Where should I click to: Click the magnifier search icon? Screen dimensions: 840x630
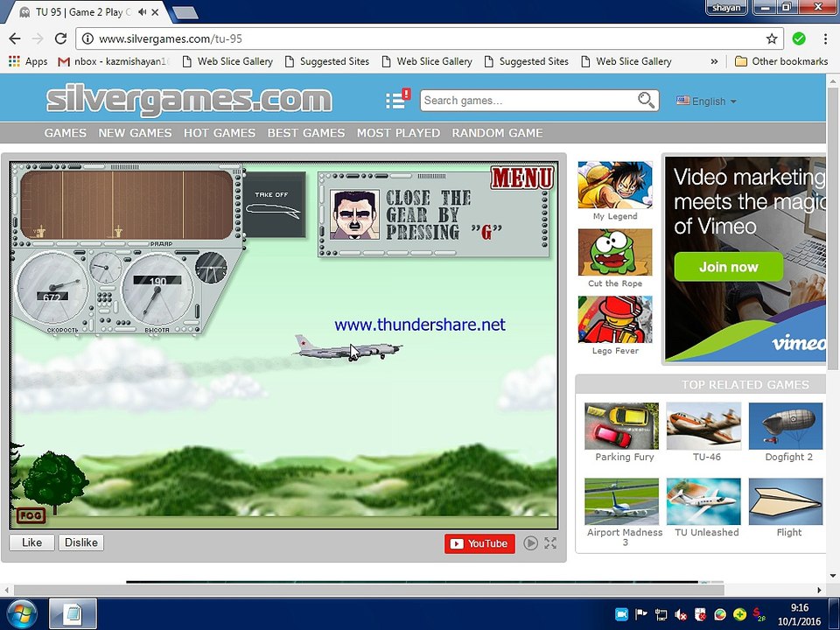click(646, 100)
